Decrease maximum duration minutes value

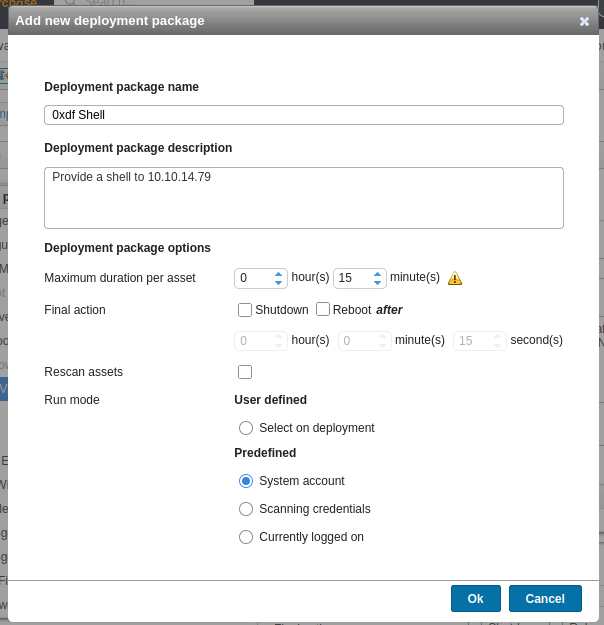377,283
